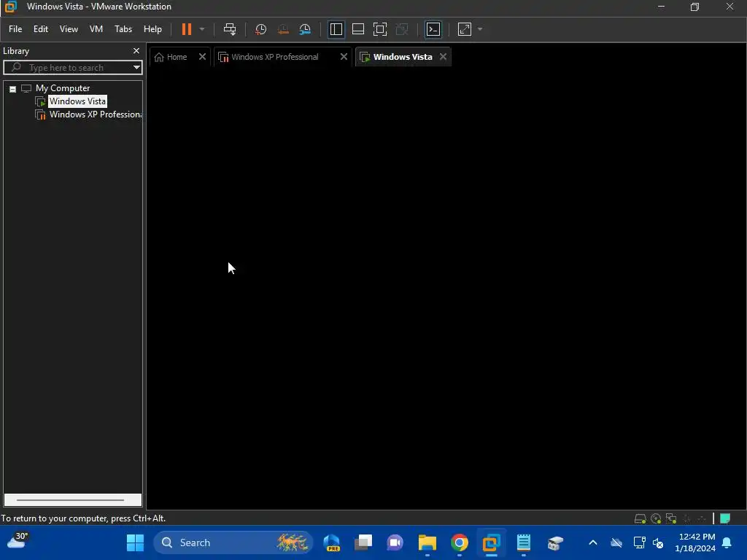This screenshot has width=747, height=560.
Task: Revert the VM to its previous snapshot
Action: (x=283, y=29)
